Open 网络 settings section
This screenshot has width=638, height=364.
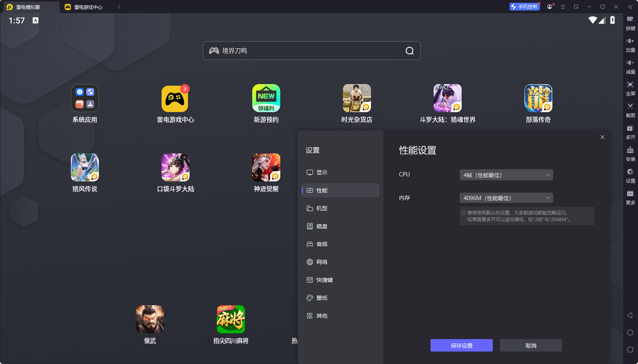coord(341,262)
